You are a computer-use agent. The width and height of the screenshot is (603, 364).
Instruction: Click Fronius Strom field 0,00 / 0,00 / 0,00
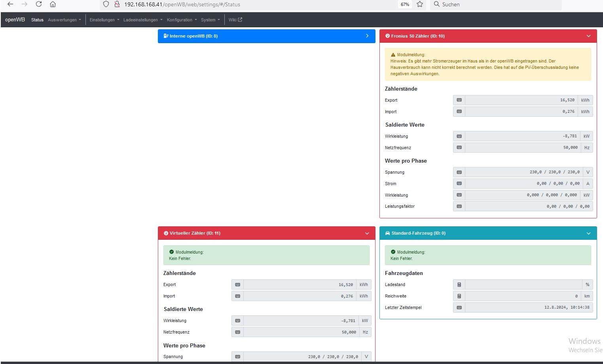(x=524, y=184)
